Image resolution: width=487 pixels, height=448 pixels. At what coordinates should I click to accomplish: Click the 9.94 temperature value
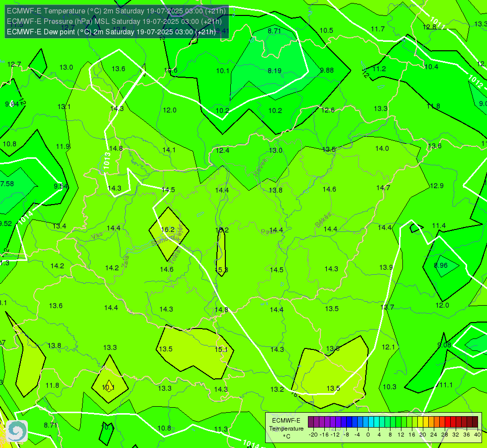point(12,104)
